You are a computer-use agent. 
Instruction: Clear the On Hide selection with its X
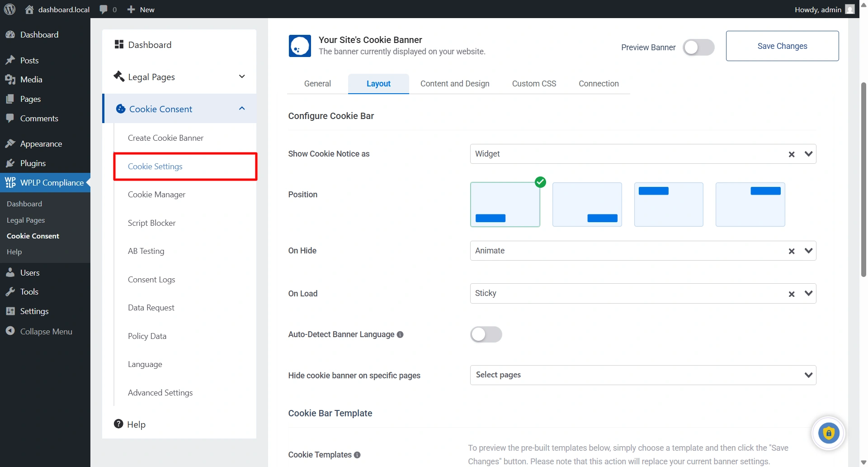click(792, 251)
